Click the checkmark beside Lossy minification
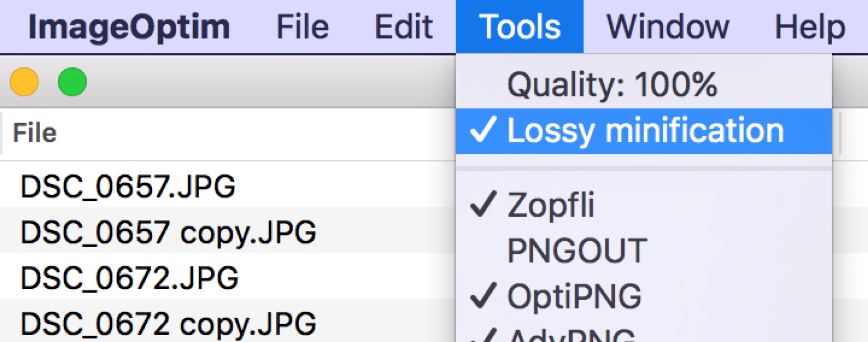This screenshot has height=342, width=868. tap(483, 130)
